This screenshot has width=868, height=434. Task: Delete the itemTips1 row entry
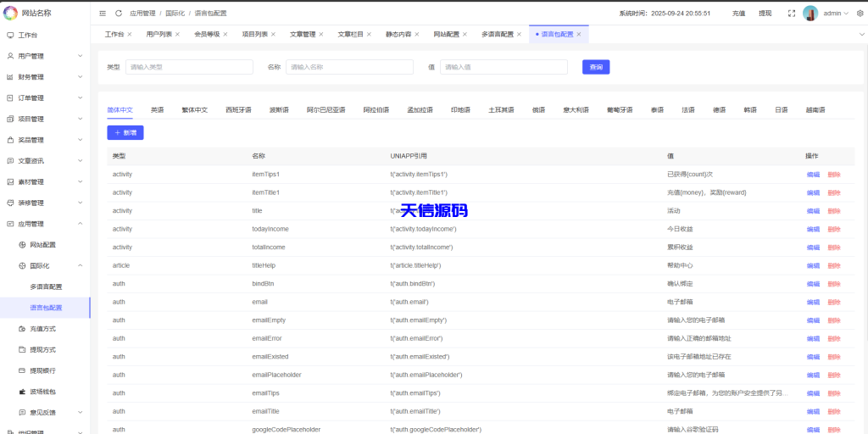click(834, 175)
